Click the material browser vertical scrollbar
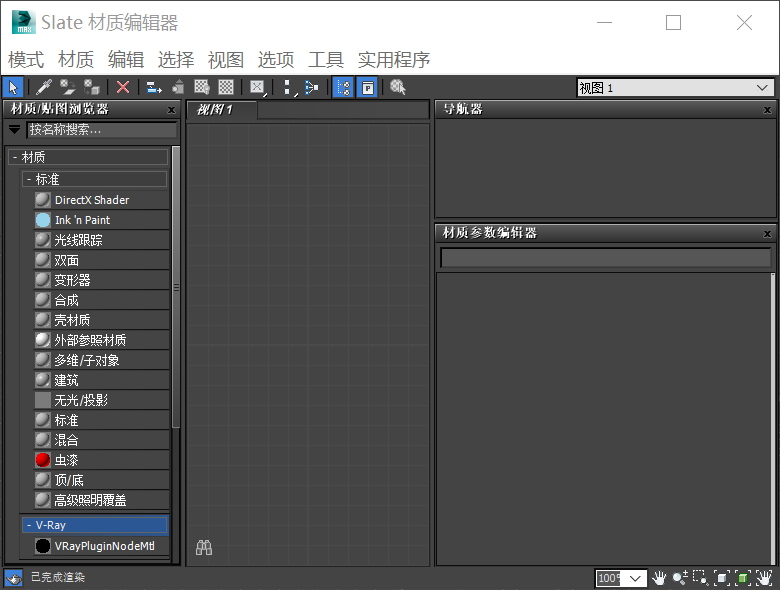780x590 pixels. click(x=176, y=287)
